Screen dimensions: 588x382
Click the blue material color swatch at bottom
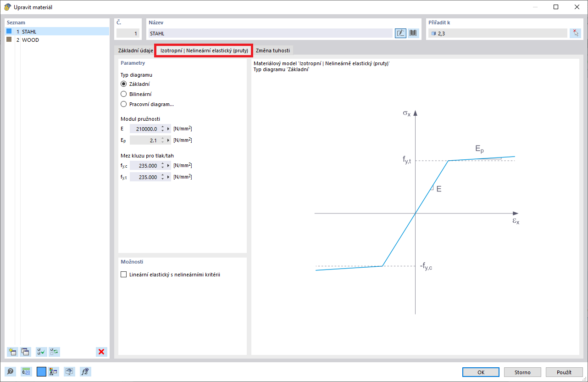(41, 372)
